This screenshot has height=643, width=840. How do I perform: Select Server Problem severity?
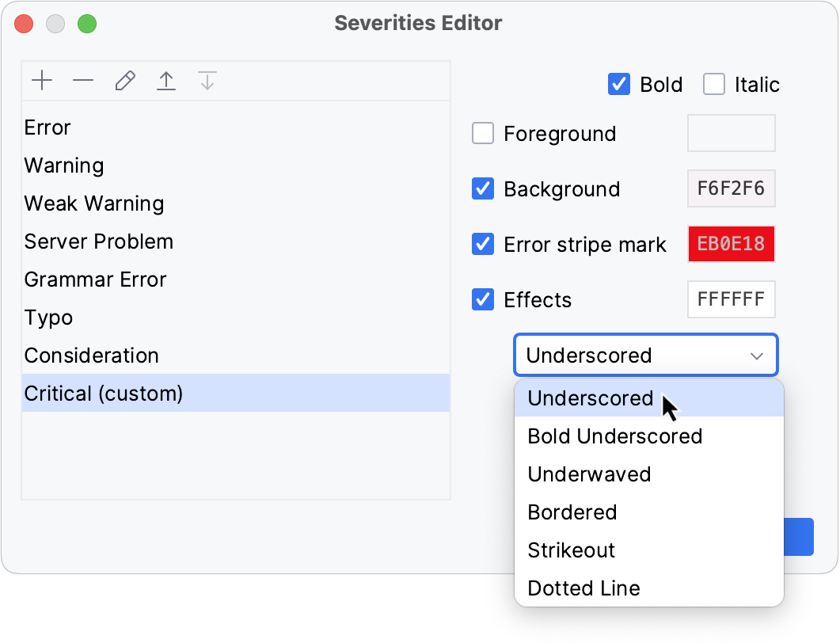[99, 242]
